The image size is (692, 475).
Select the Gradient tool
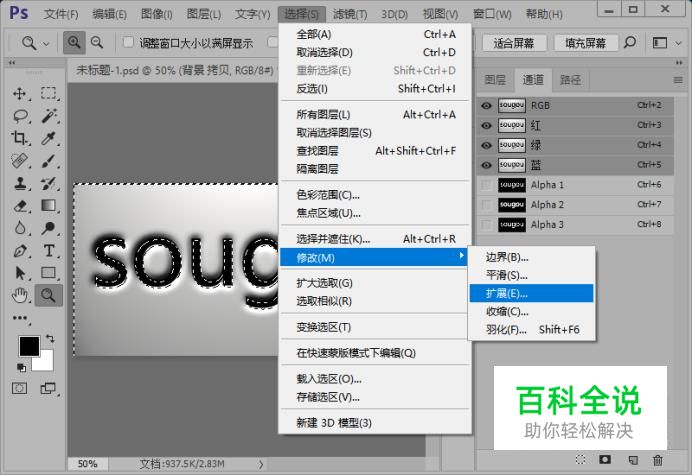(x=49, y=206)
